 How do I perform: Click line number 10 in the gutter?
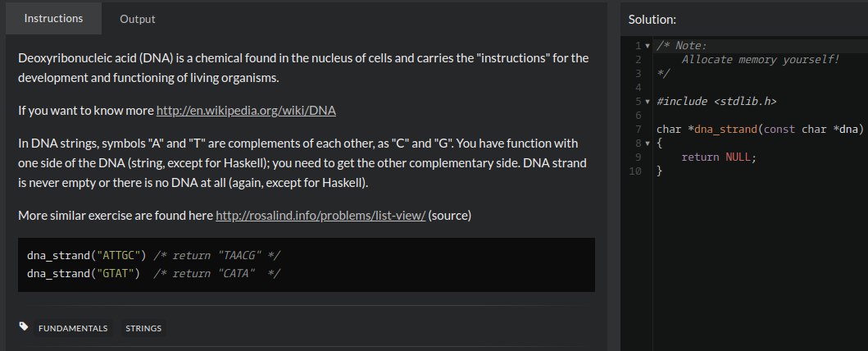635,171
